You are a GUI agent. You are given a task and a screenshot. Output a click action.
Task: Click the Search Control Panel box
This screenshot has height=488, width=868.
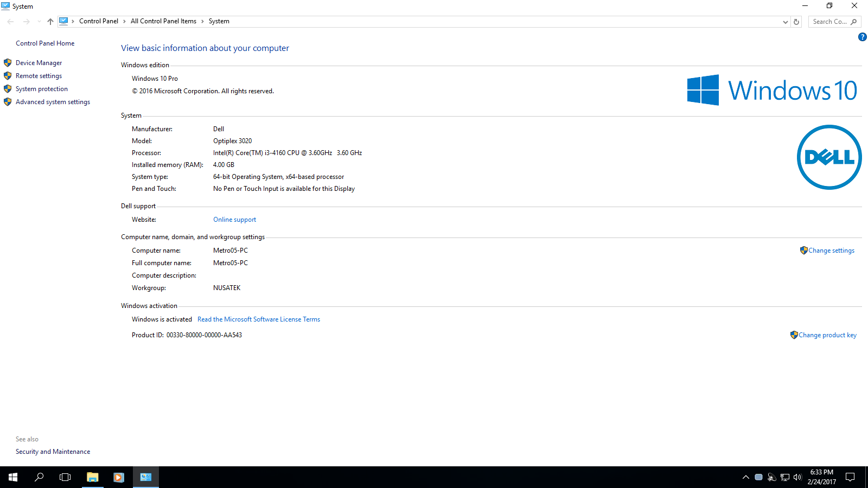click(829, 22)
